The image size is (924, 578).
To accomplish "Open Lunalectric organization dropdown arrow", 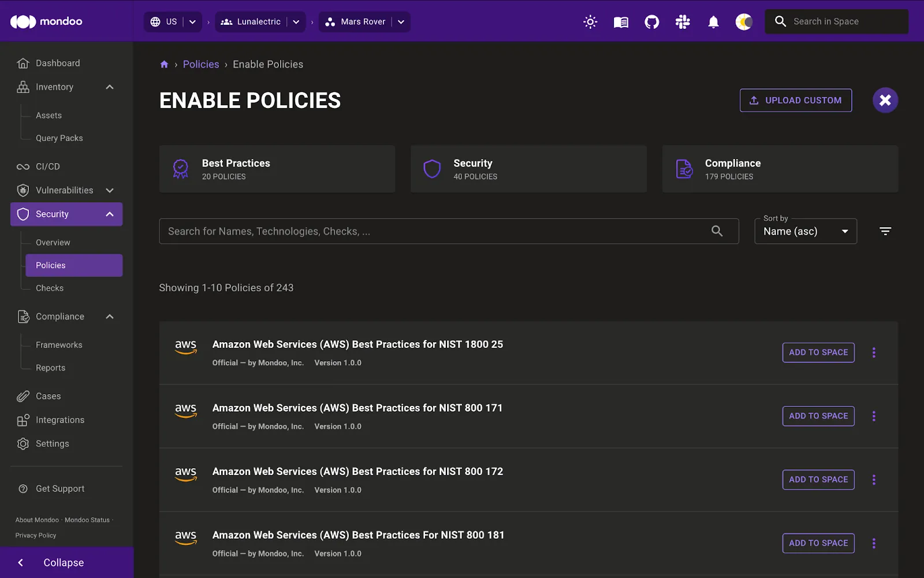I will pos(296,22).
